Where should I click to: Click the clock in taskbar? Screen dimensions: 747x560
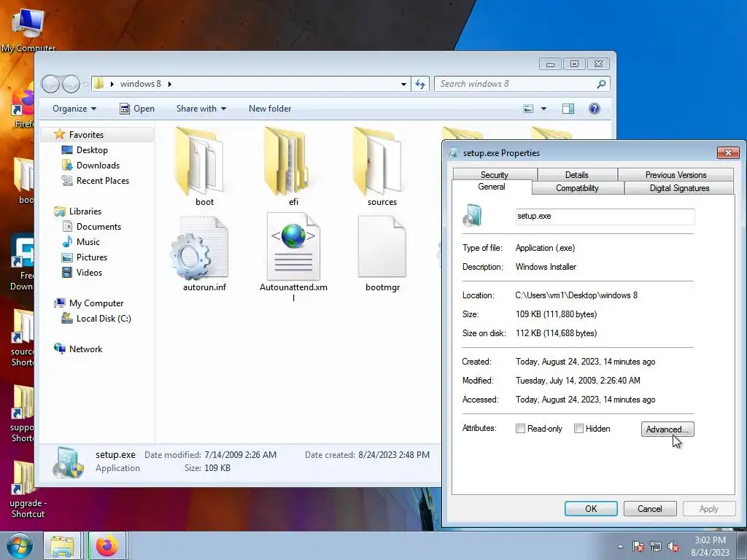click(x=710, y=546)
